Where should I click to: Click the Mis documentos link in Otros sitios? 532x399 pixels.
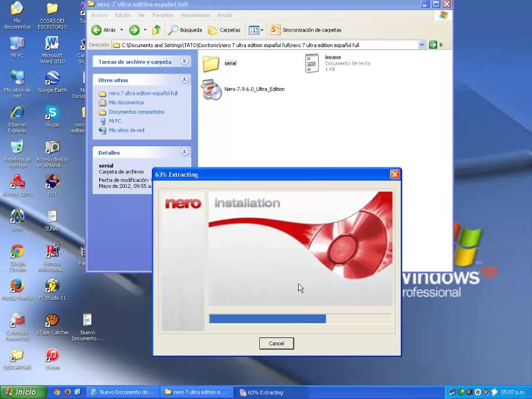(x=126, y=103)
